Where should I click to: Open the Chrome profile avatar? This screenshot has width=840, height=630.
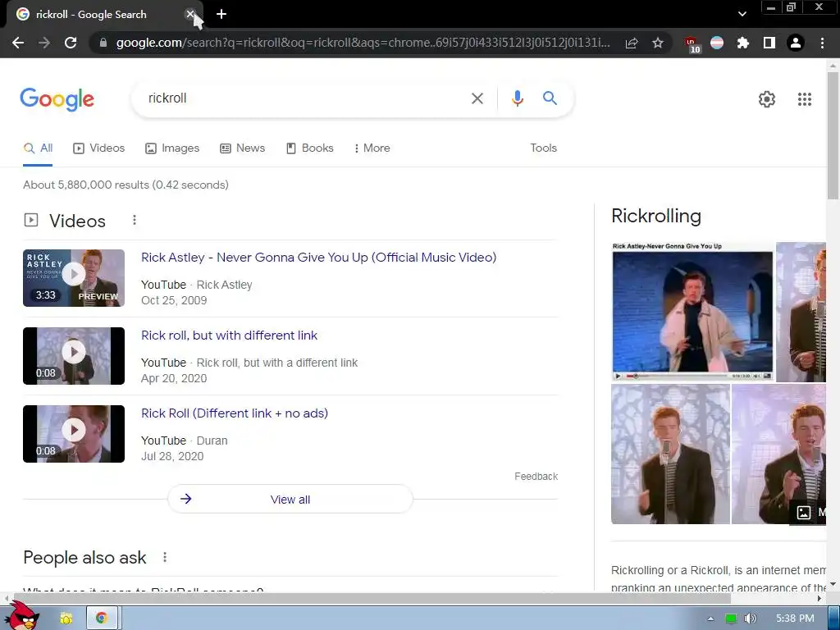[x=796, y=43]
